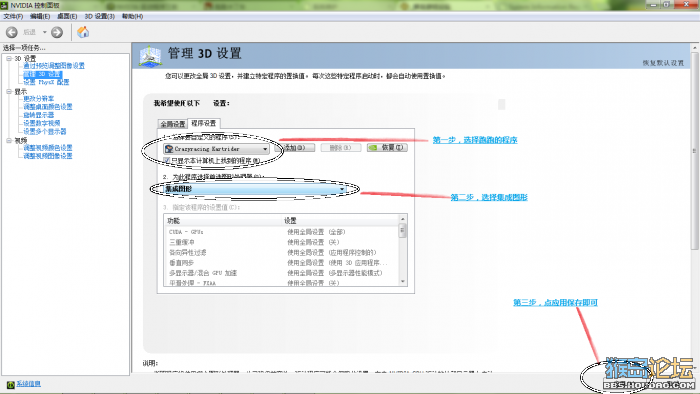This screenshot has height=394, width=700.
Task: Open the 帮助(H) menu
Action: [132, 16]
